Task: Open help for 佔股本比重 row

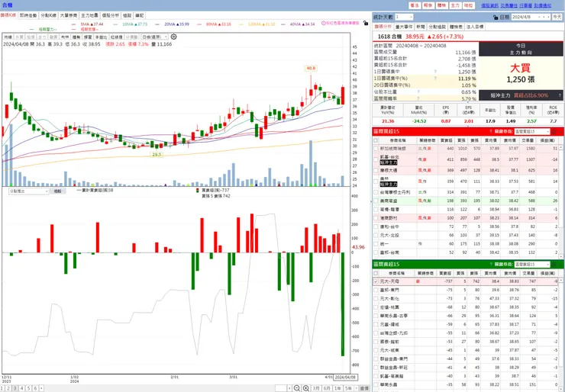Action: (418, 92)
